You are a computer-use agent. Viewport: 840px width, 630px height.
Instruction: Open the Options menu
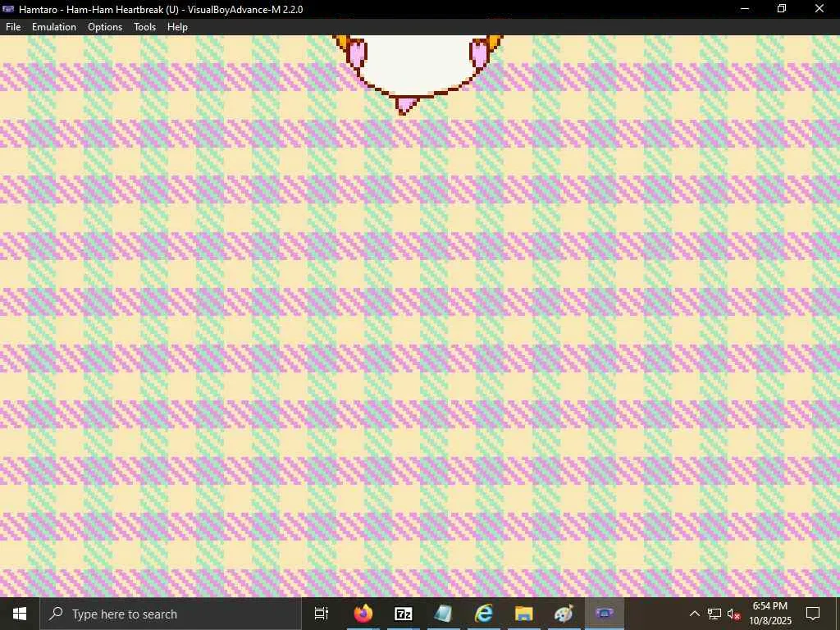pyautogui.click(x=105, y=27)
